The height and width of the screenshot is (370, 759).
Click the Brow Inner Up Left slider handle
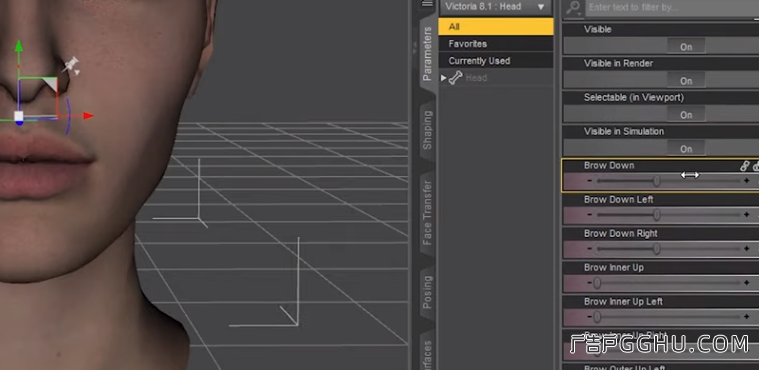click(597, 317)
